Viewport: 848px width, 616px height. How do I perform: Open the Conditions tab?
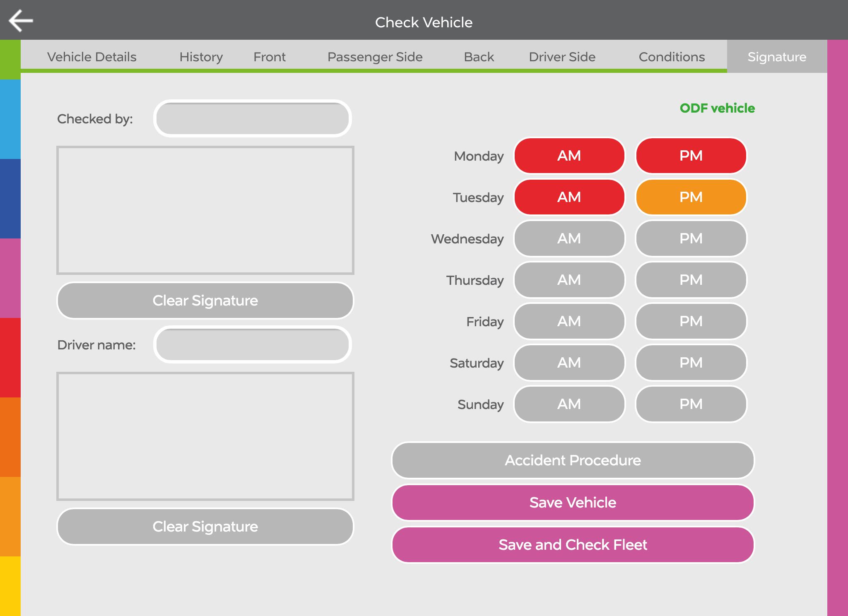click(x=671, y=57)
